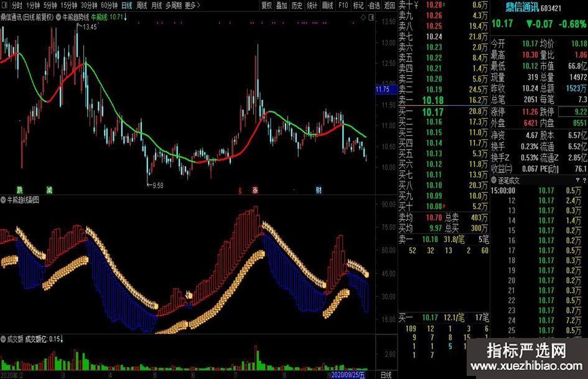Click the 9.58 low price label
The image size is (588, 379).
tap(158, 185)
